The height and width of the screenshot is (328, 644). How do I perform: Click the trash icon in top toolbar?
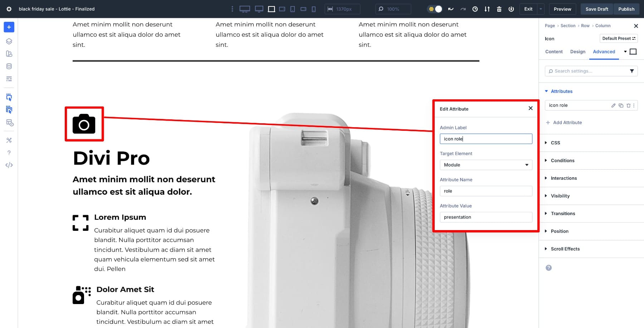499,9
